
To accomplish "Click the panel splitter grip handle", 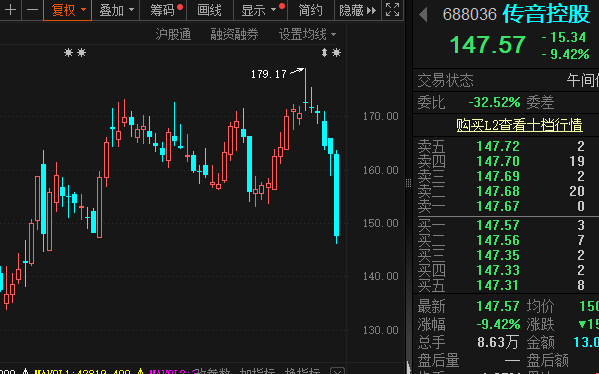I will pyautogui.click(x=408, y=183).
